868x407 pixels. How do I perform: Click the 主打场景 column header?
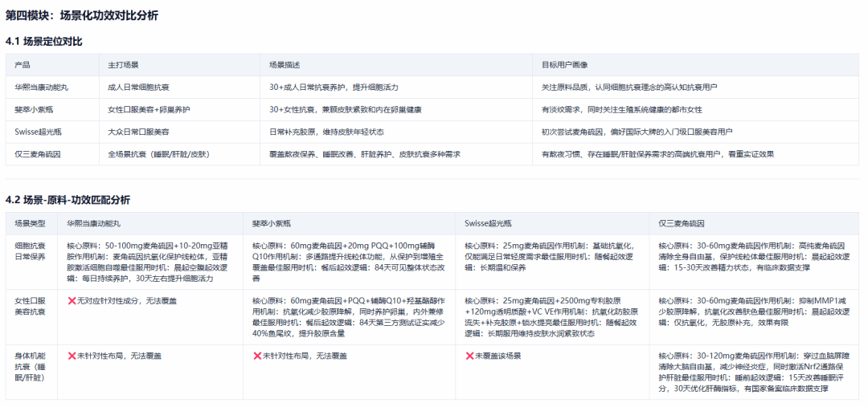pos(124,65)
